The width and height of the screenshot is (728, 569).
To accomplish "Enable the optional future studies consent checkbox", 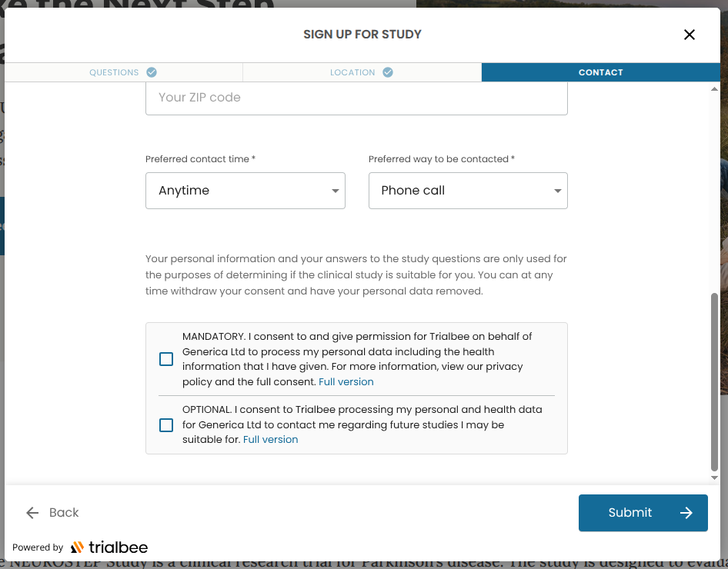I will click(x=165, y=424).
